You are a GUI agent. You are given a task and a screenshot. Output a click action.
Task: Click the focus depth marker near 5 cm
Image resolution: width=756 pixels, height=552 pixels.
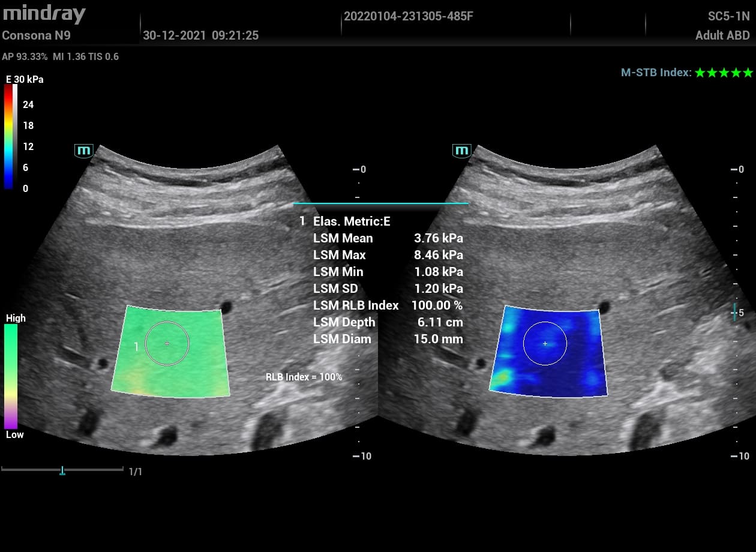(x=735, y=312)
